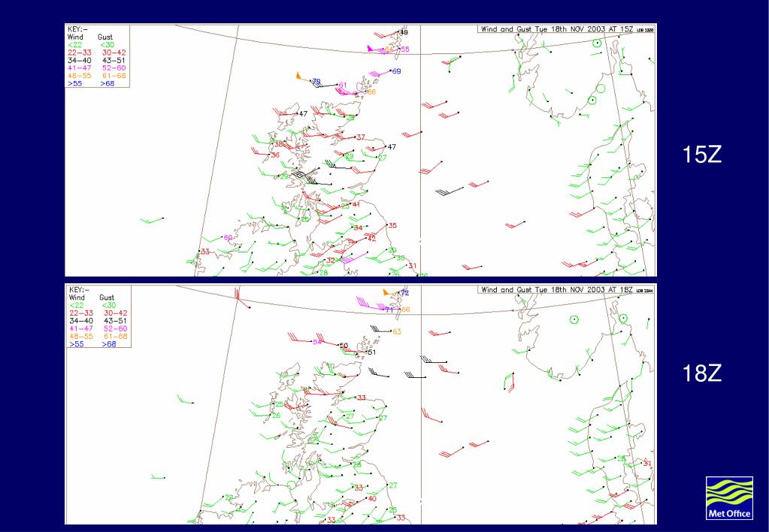Click blue '>68' gust range in 15Z legend

tap(107, 84)
